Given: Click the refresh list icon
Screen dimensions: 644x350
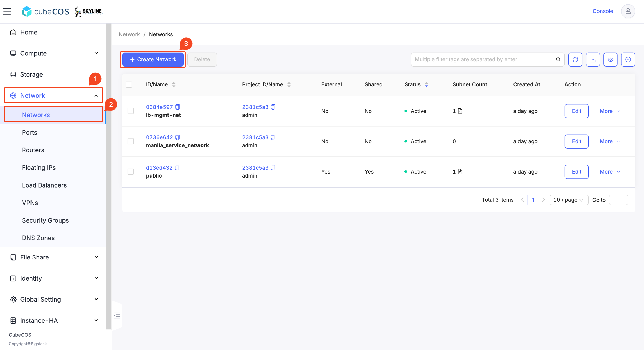Looking at the screenshot, I should click(575, 59).
